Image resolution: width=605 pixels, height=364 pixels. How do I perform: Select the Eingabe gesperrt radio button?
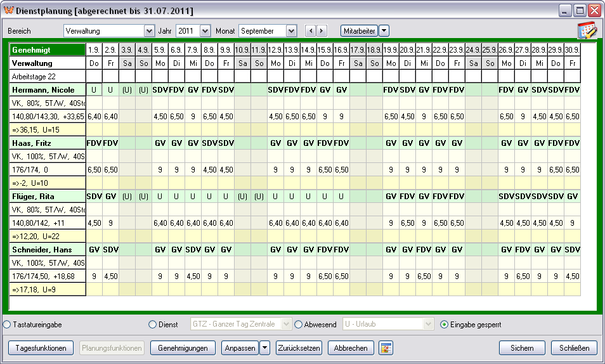[444, 325]
